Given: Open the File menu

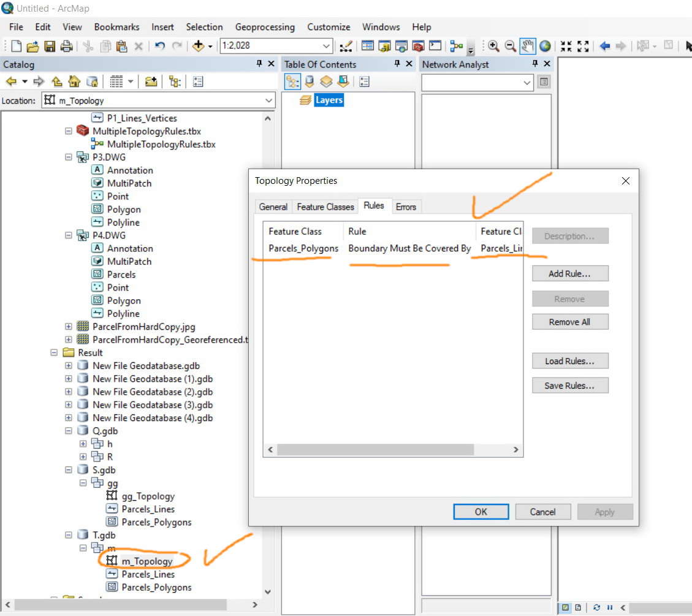Looking at the screenshot, I should tap(16, 27).
